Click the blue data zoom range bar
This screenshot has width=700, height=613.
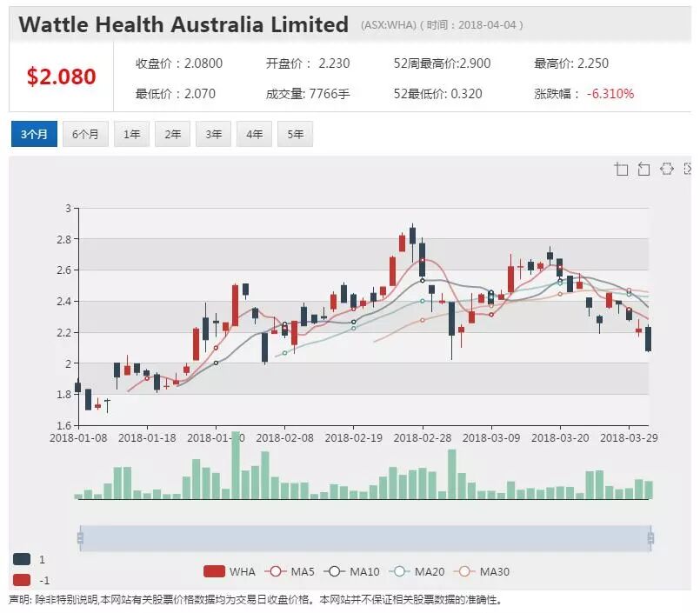(x=365, y=537)
